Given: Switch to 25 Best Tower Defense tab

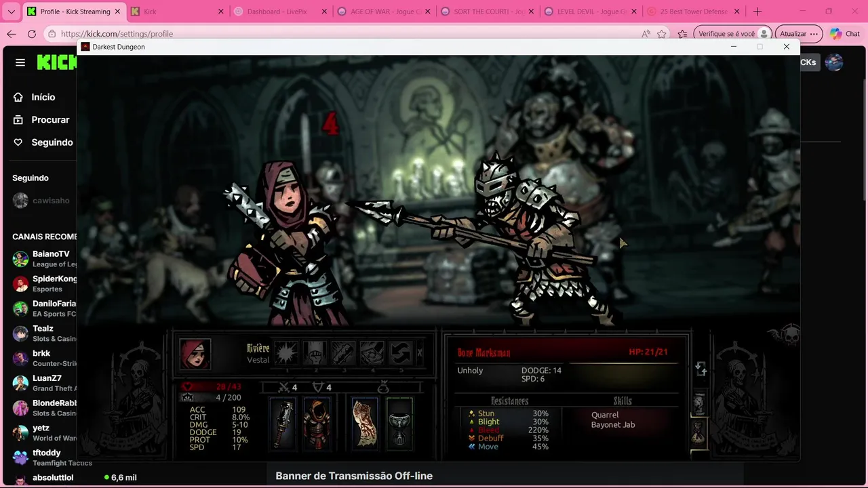Looking at the screenshot, I should (693, 12).
